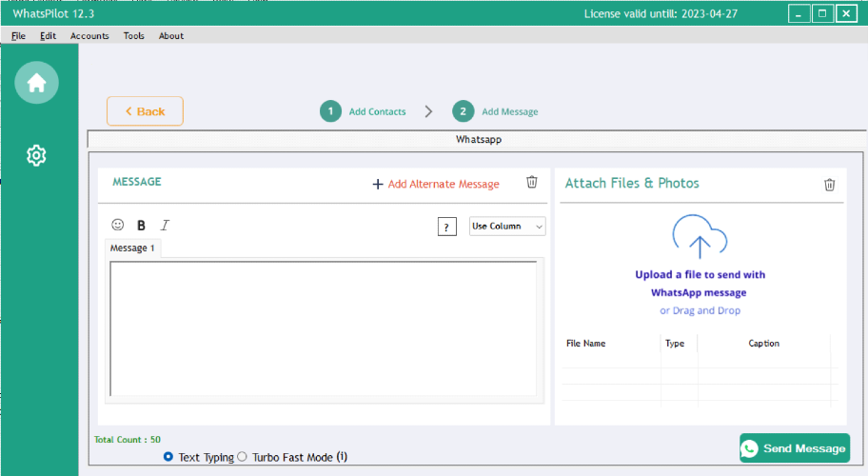Insert an emoji using the smiley icon
Image resolution: width=868 pixels, height=476 pixels.
(117, 225)
